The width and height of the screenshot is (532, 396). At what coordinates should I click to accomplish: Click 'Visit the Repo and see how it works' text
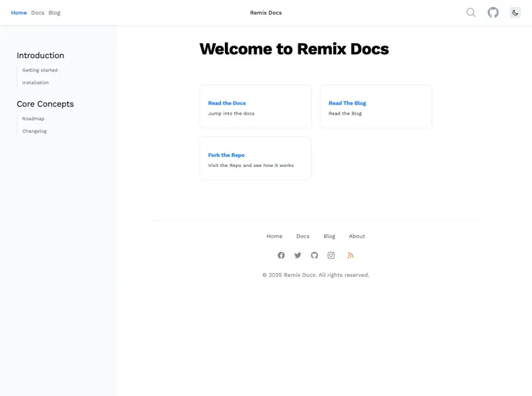(251, 166)
